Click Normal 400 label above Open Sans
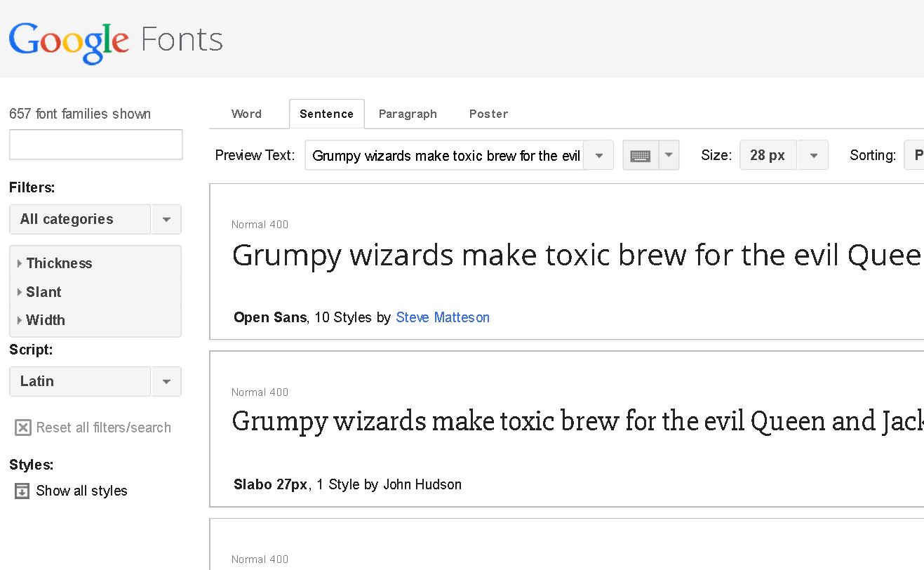The width and height of the screenshot is (924, 570). tap(260, 225)
